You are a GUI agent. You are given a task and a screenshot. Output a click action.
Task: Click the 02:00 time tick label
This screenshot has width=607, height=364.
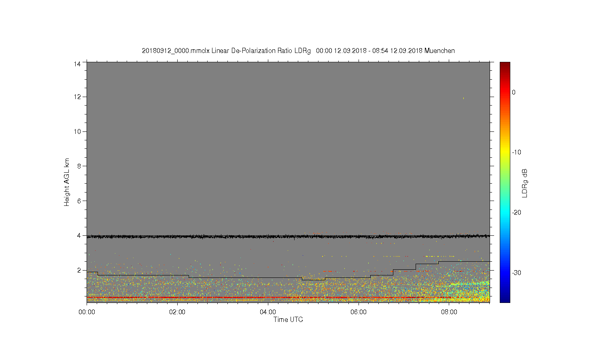click(177, 312)
